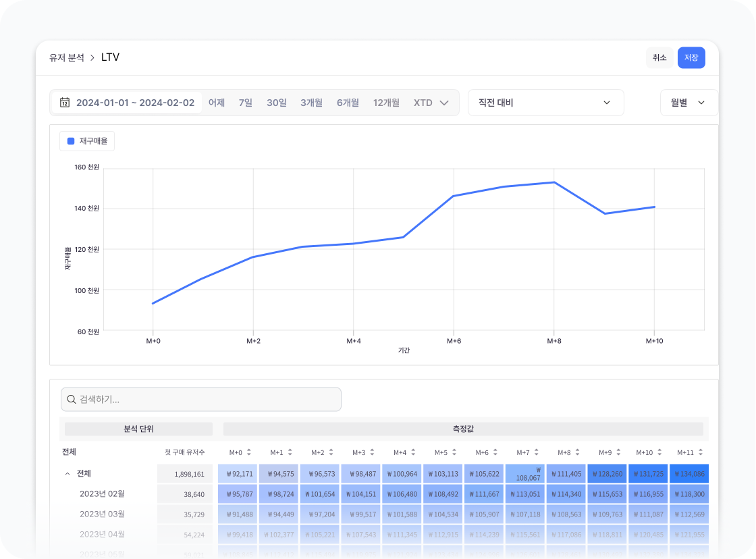Click the ₩134,086 heatmap cell
The image size is (756, 559).
pyautogui.click(x=689, y=474)
